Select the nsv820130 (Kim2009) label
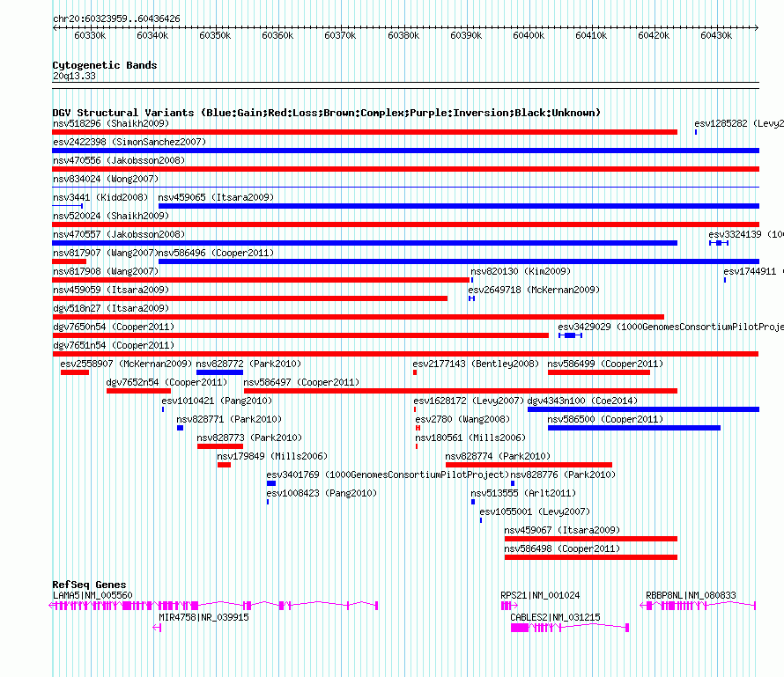This screenshot has height=677, width=784. point(521,271)
